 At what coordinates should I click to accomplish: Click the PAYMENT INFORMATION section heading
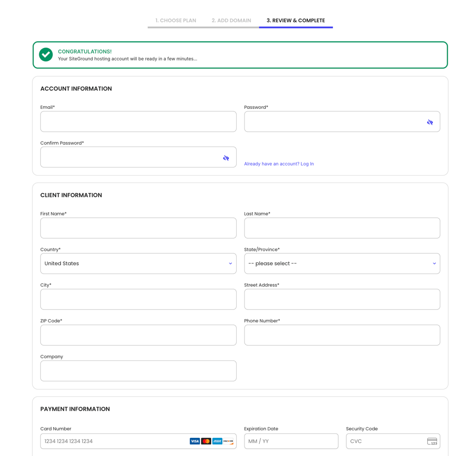(x=75, y=409)
